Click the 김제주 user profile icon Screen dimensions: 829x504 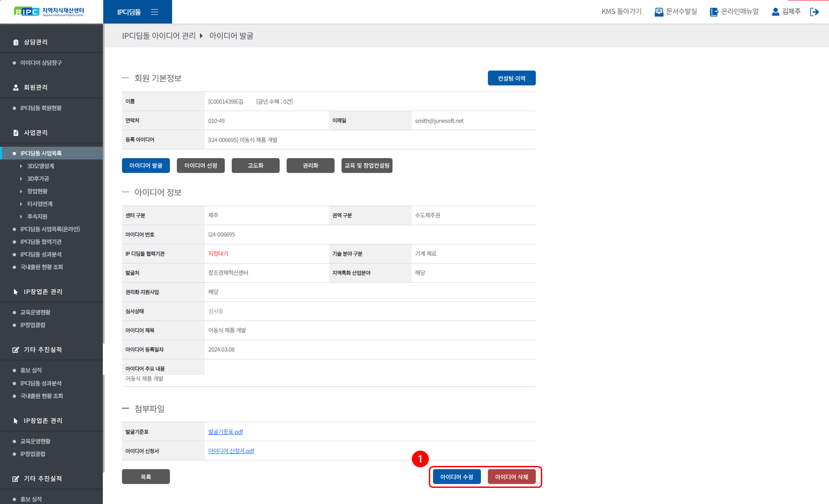tap(775, 12)
